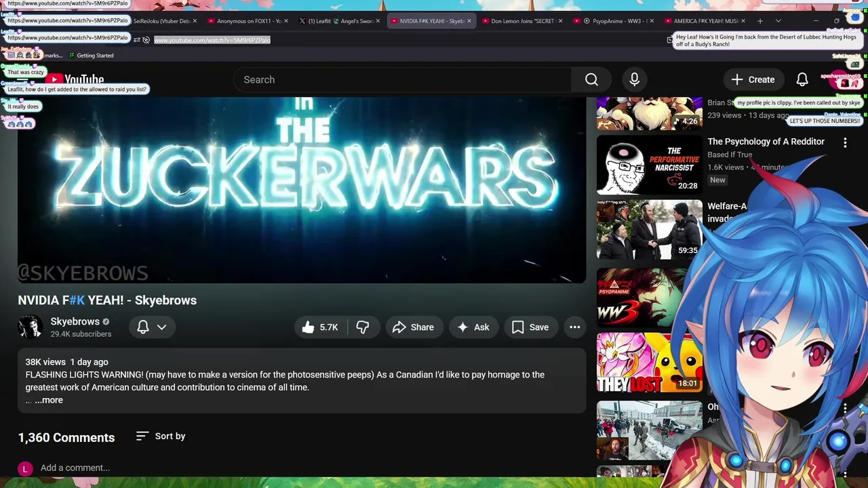Image resolution: width=868 pixels, height=488 pixels.
Task: Open The Psychology of A Redditor title
Action: pyautogui.click(x=766, y=142)
